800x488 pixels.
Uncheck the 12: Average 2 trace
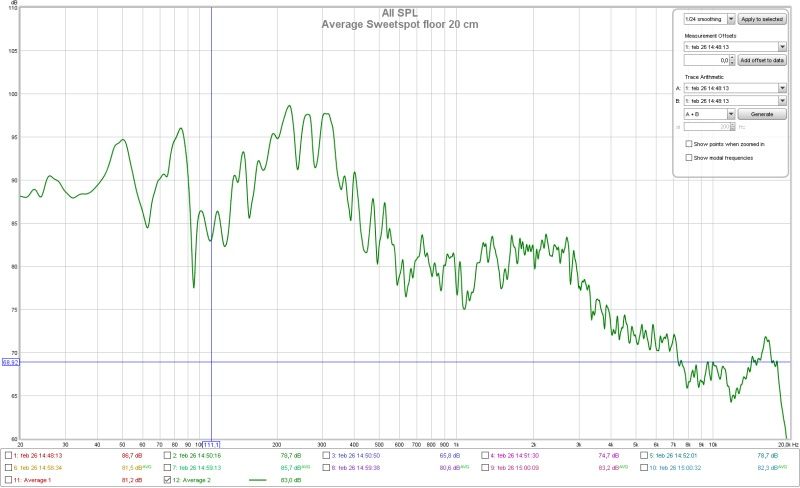pos(167,480)
